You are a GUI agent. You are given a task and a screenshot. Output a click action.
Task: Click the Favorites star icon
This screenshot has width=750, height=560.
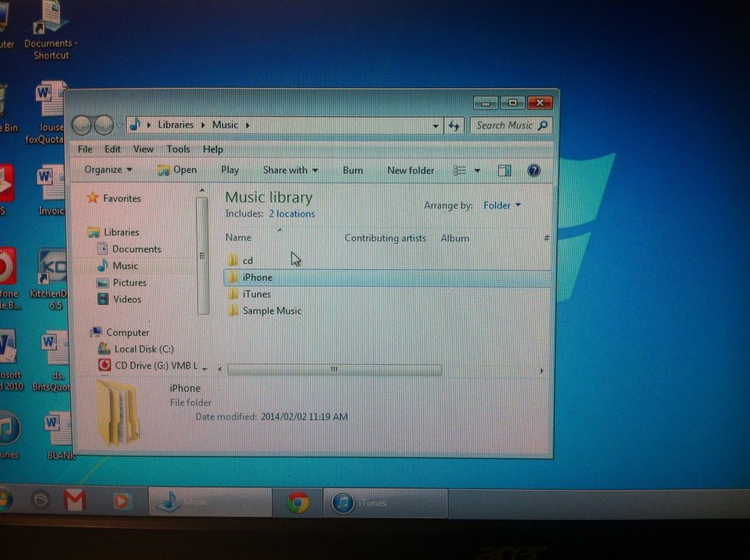tap(93, 197)
